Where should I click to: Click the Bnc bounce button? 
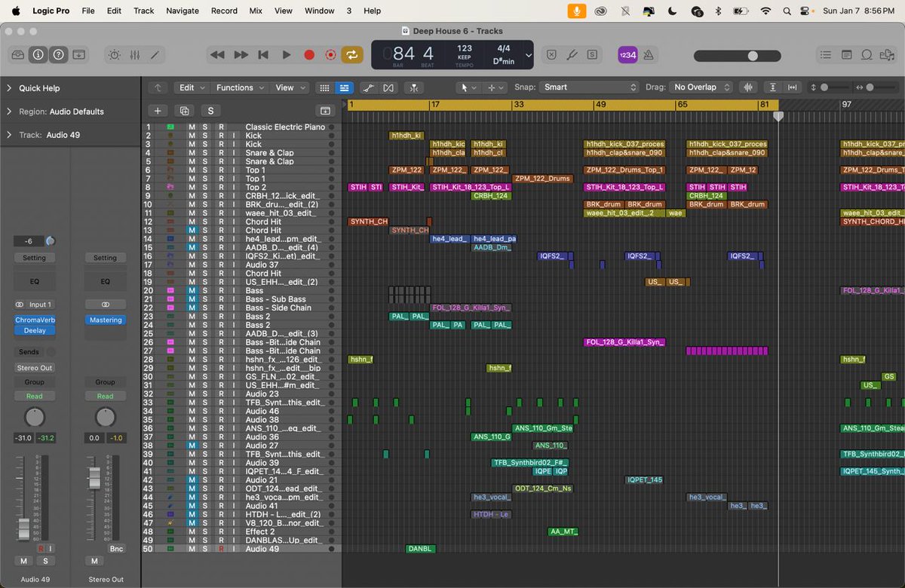(x=116, y=549)
